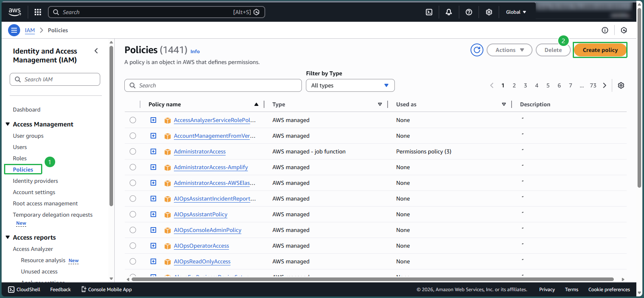This screenshot has height=298, width=644.
Task: Open the Filter by Type dropdown
Action: tap(350, 85)
